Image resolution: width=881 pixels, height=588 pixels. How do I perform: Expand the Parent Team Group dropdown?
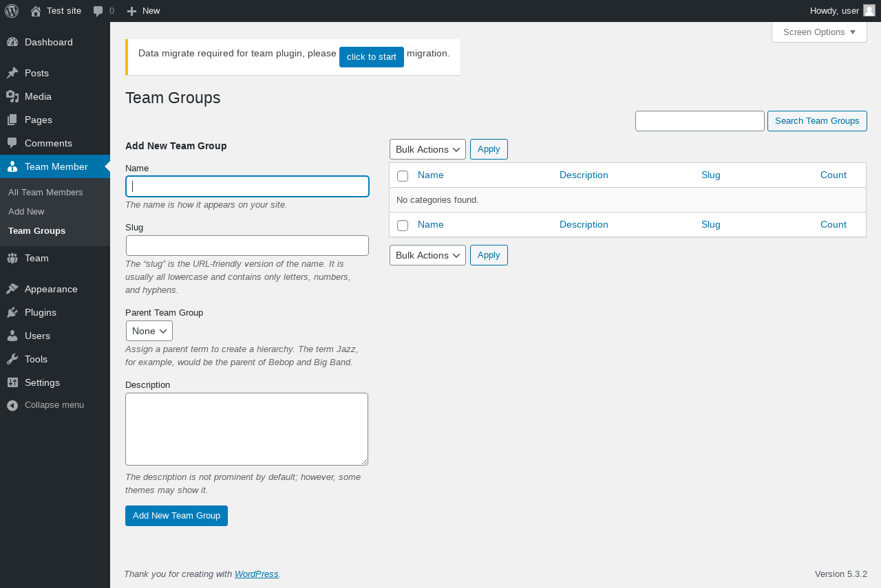[149, 331]
